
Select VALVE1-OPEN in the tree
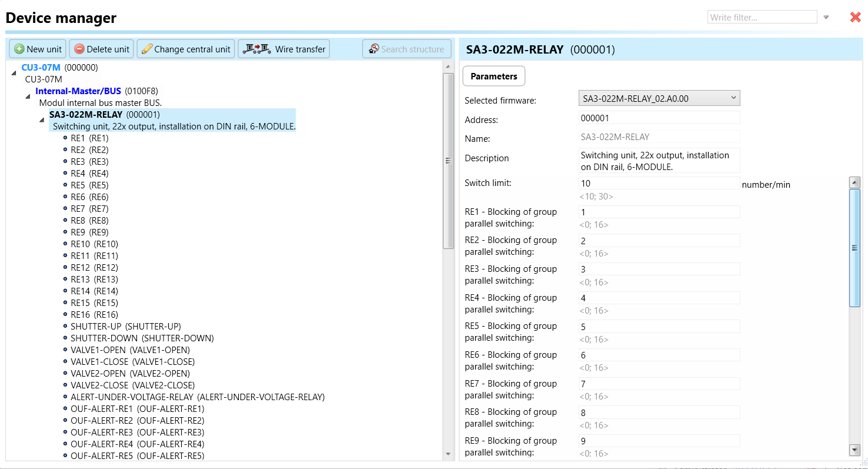point(130,350)
